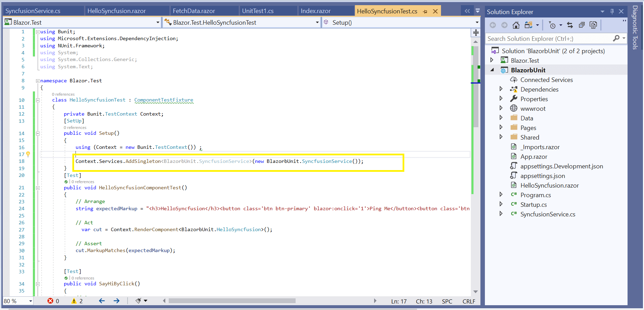This screenshot has width=644, height=310.
Task: Click the Show All Files icon
Action: [593, 25]
